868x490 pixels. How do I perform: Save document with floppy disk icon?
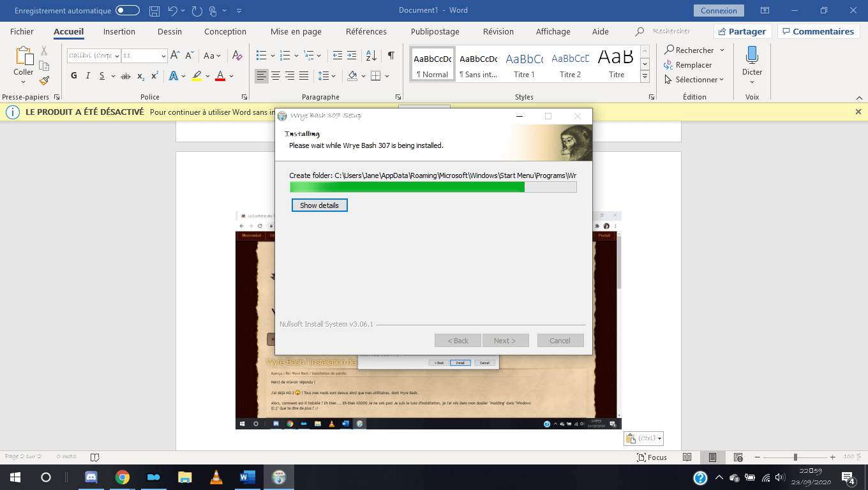click(154, 10)
